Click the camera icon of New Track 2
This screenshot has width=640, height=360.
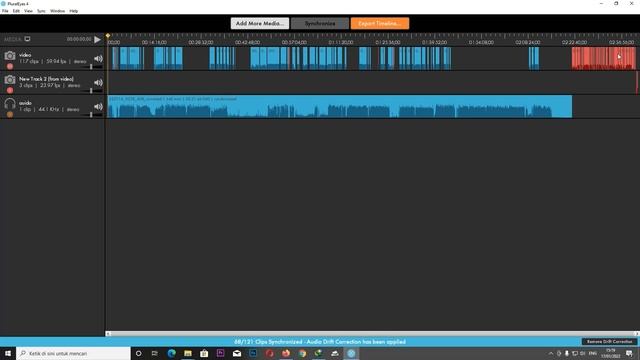[10, 80]
